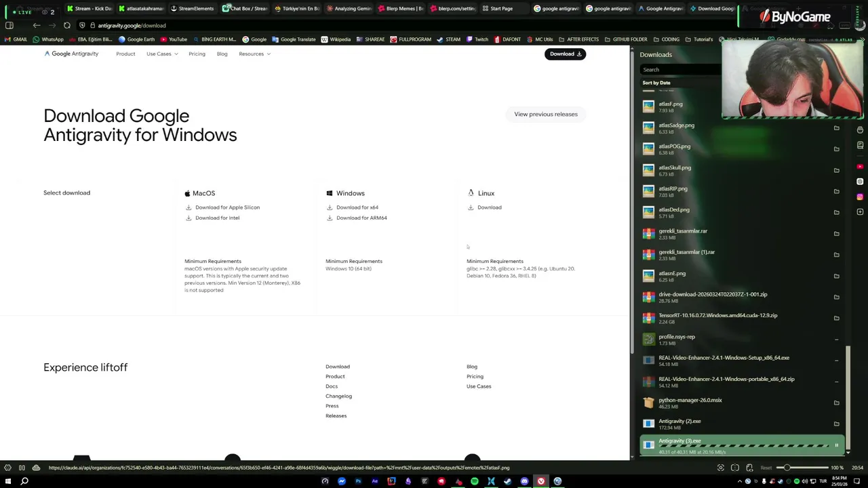This screenshot has width=868, height=488.
Task: Show drive-download zip in folder
Action: (x=837, y=297)
